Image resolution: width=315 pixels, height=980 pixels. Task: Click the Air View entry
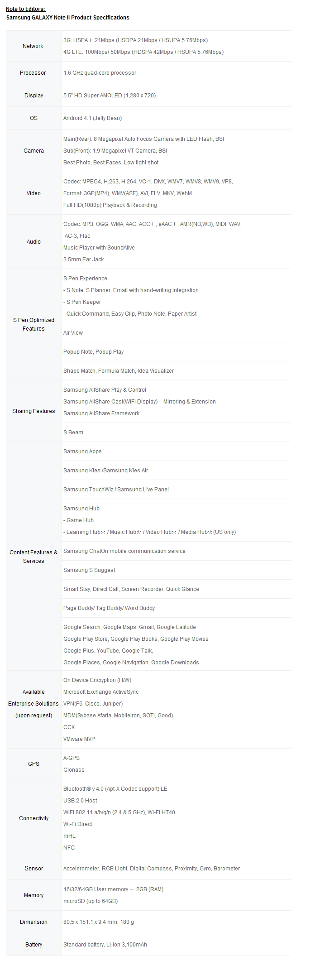(73, 333)
